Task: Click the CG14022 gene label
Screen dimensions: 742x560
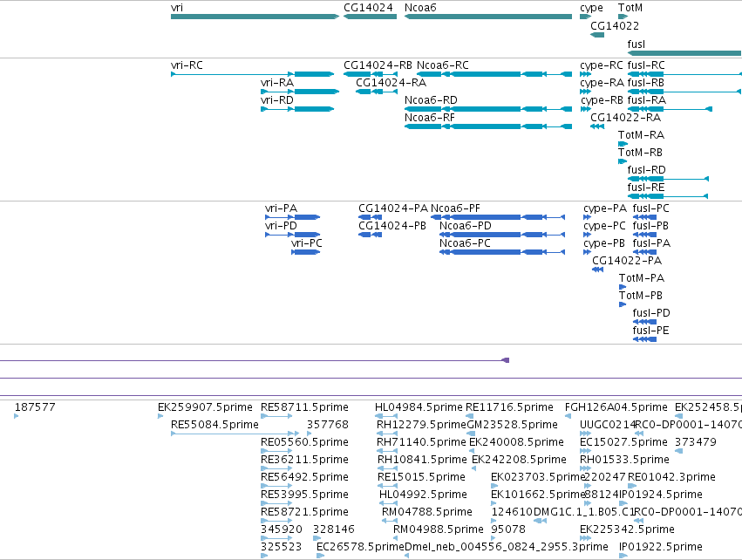Action: tap(615, 25)
